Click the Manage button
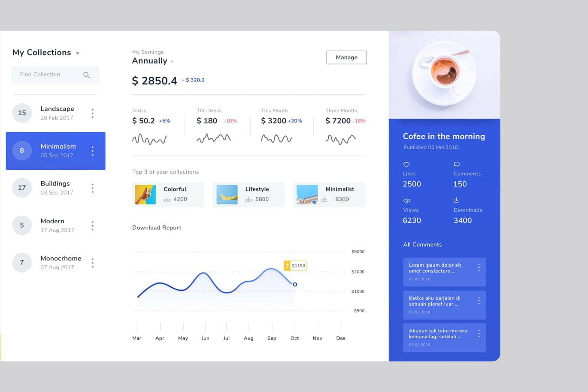The image size is (588, 392). click(346, 58)
